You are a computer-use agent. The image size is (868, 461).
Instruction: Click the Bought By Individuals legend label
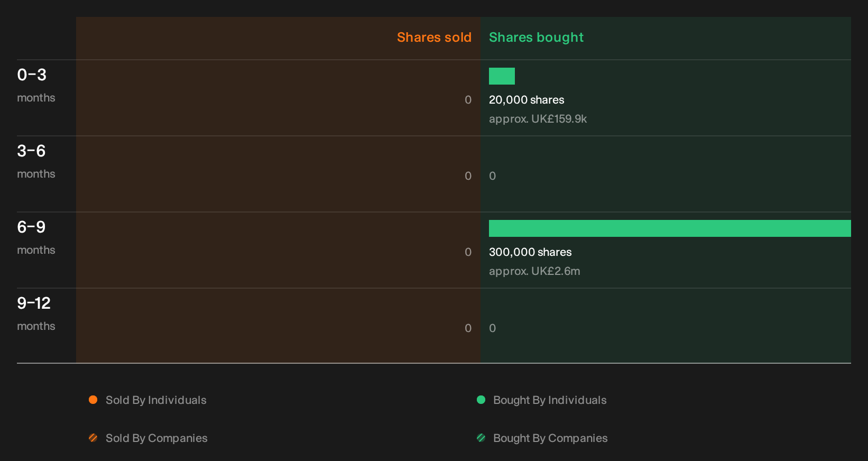tap(550, 400)
